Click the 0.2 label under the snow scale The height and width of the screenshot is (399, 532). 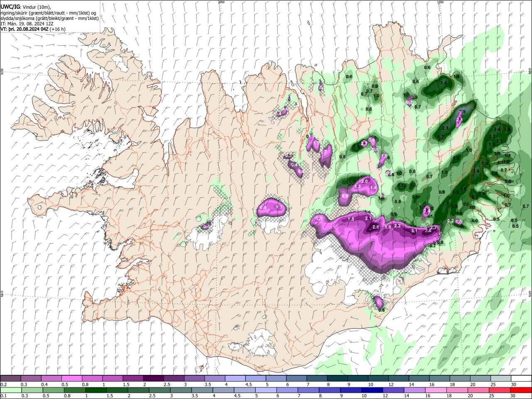click(3, 384)
